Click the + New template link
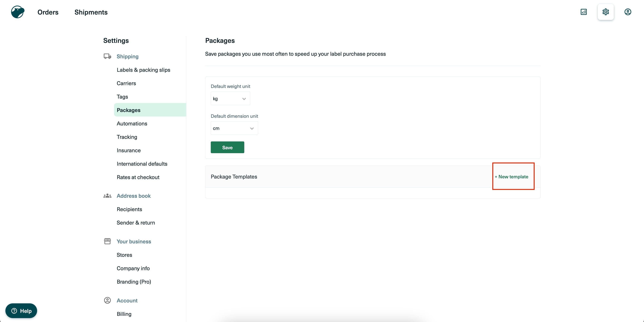 click(512, 177)
